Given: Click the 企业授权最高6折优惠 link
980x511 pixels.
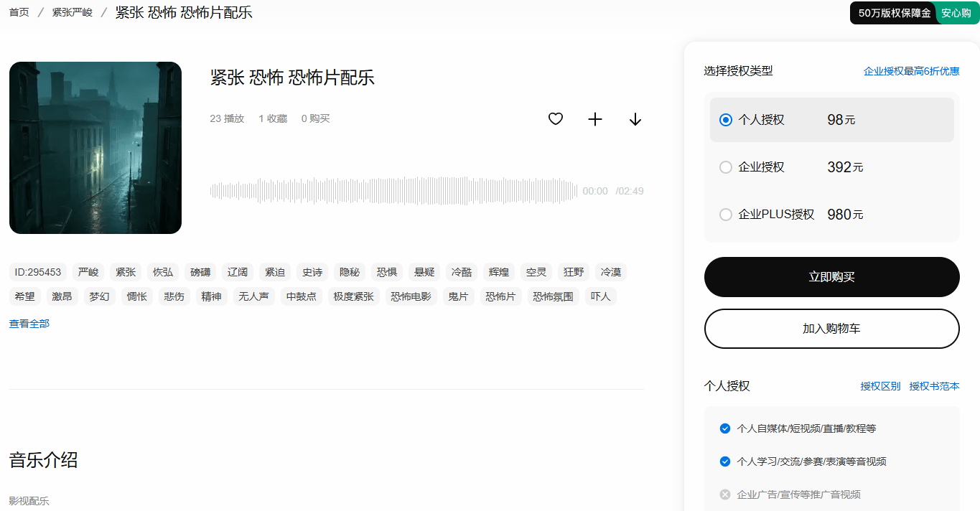Looking at the screenshot, I should point(912,71).
